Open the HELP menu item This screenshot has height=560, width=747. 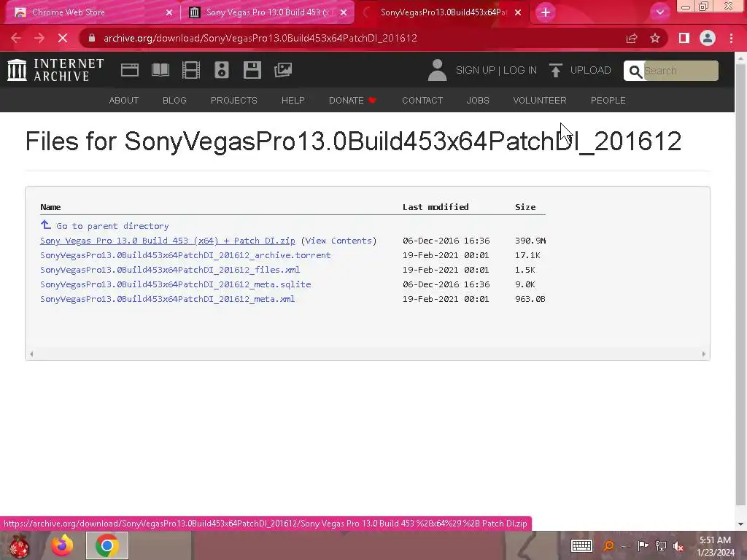click(293, 101)
